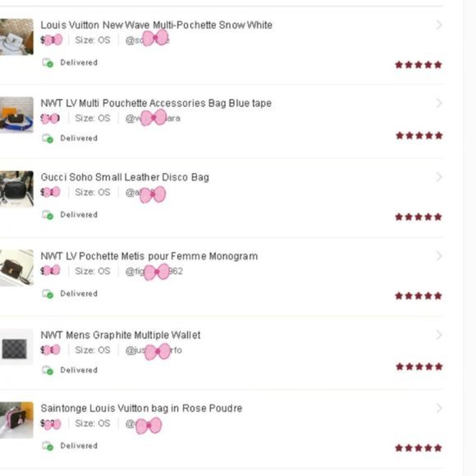Open Gucci Soho Disco Bag order chevron
This screenshot has width=476, height=476.
[439, 177]
